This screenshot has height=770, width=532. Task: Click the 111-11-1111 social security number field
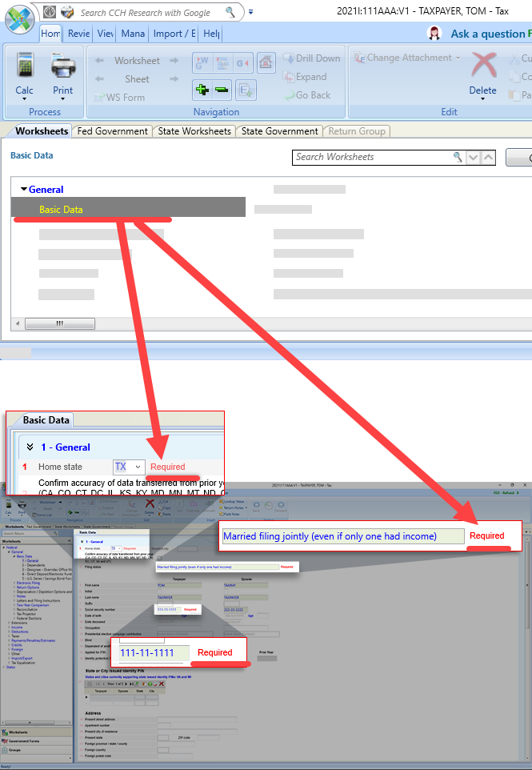153,652
